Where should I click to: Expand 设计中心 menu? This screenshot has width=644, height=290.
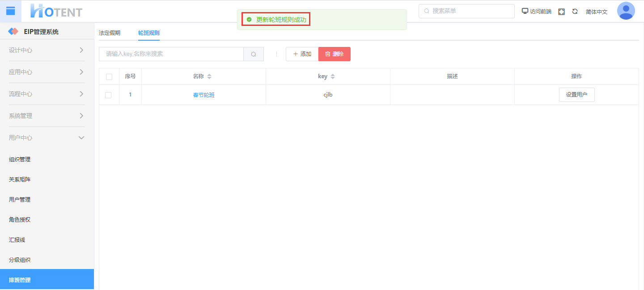(47, 50)
